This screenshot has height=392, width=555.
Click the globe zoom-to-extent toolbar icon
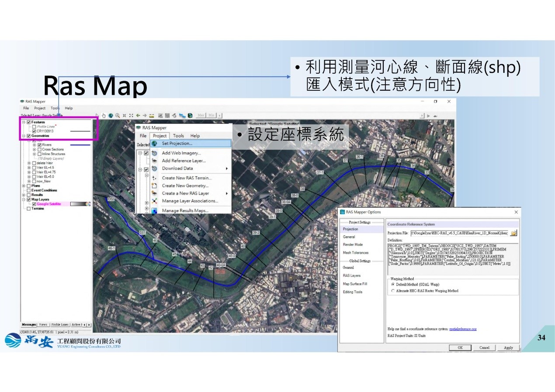111,115
